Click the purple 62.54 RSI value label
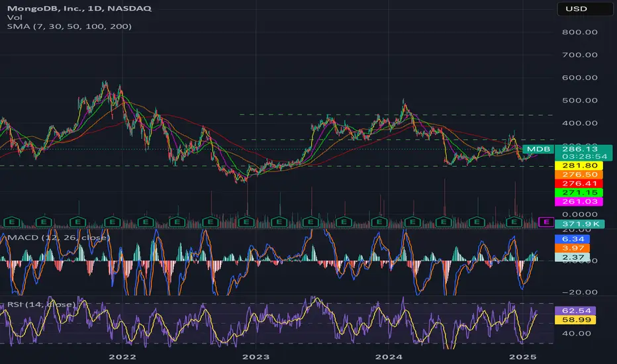Viewport: 617px width, 364px height. (575, 310)
